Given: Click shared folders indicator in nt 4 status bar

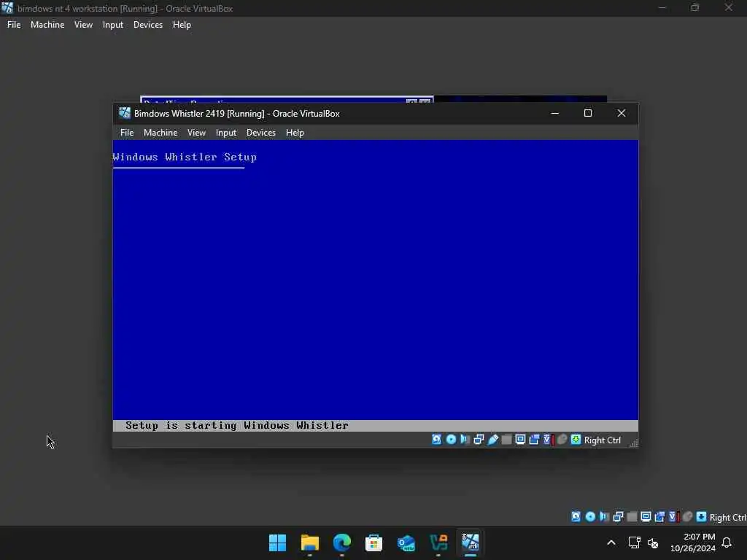Looking at the screenshot, I should click(632, 517).
